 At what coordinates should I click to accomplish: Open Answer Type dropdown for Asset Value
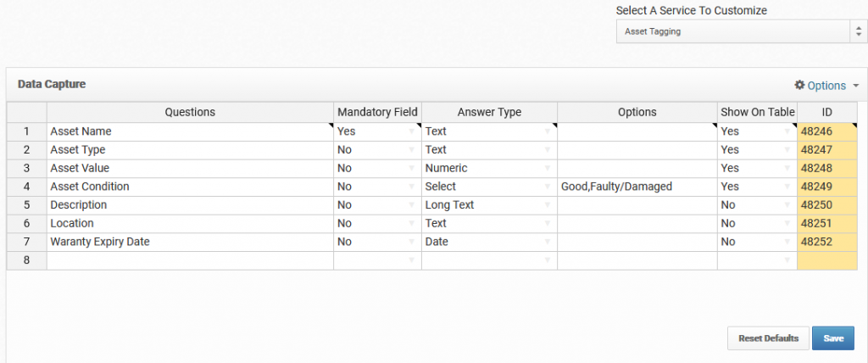tap(547, 169)
